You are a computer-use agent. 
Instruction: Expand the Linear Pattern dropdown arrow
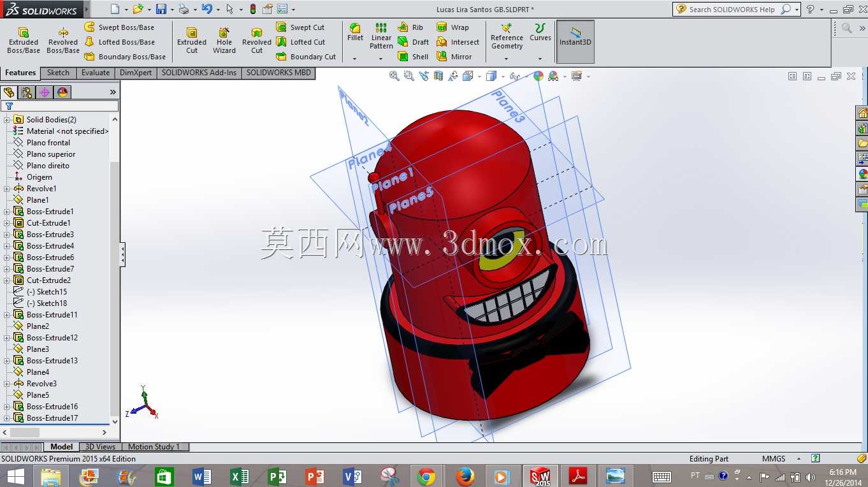(x=381, y=59)
